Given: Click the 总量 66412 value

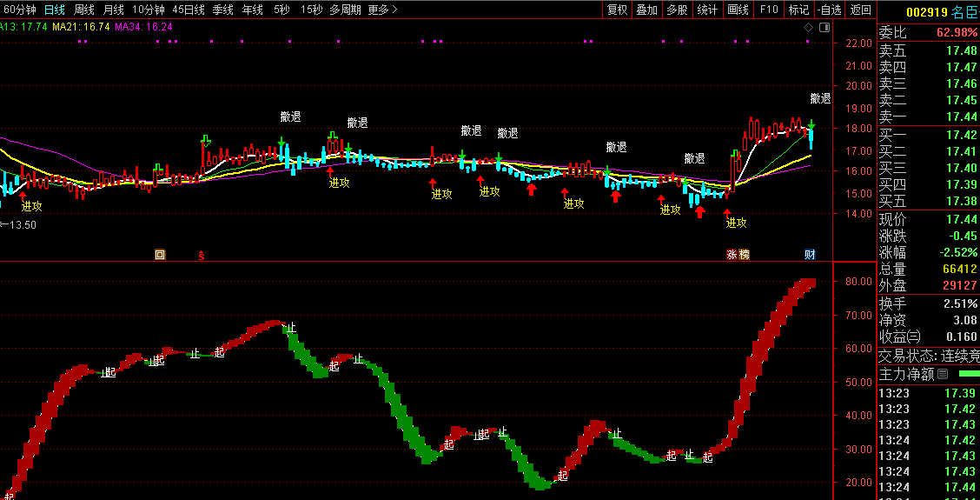Looking at the screenshot, I should (961, 269).
